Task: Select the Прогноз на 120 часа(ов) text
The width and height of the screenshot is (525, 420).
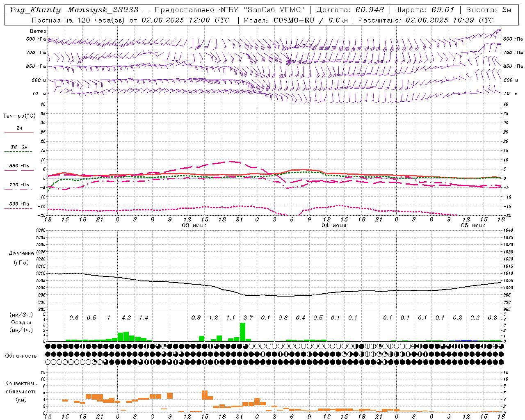Action: pos(79,20)
